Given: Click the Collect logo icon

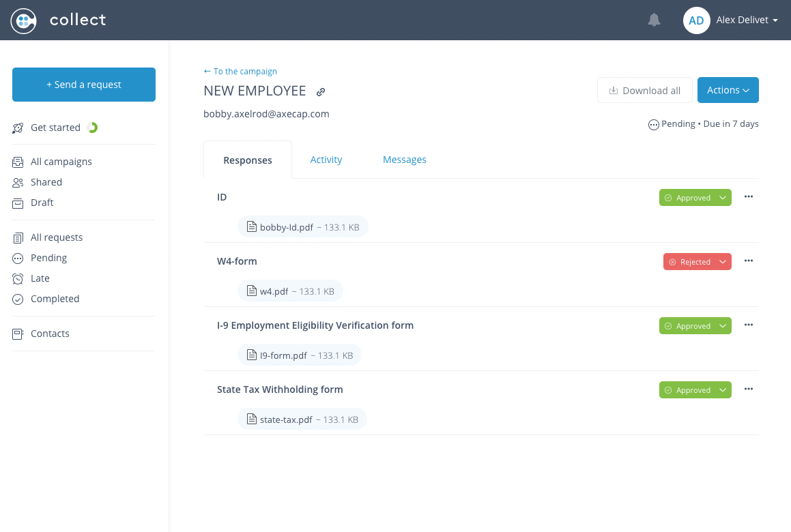Looking at the screenshot, I should tap(23, 20).
